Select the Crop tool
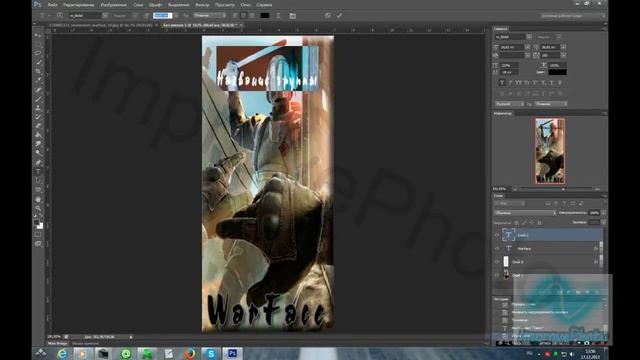640x360 pixels. point(38,71)
